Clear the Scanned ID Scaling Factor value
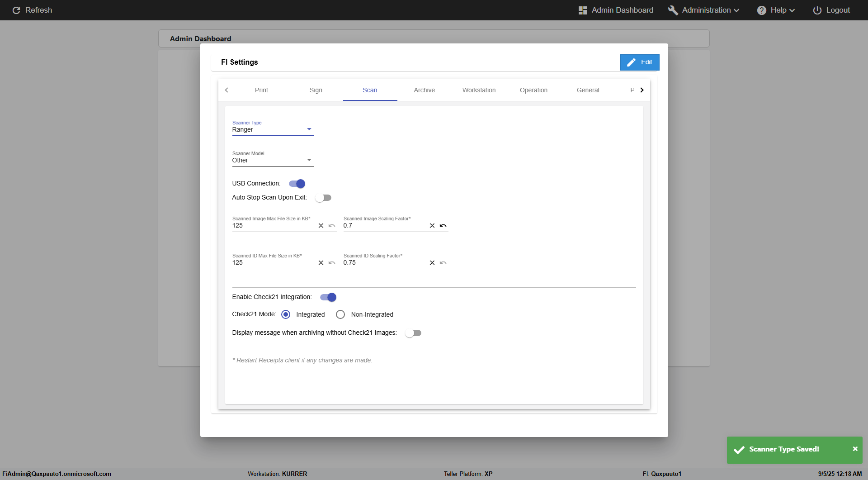Image resolution: width=868 pixels, height=480 pixels. click(x=432, y=263)
